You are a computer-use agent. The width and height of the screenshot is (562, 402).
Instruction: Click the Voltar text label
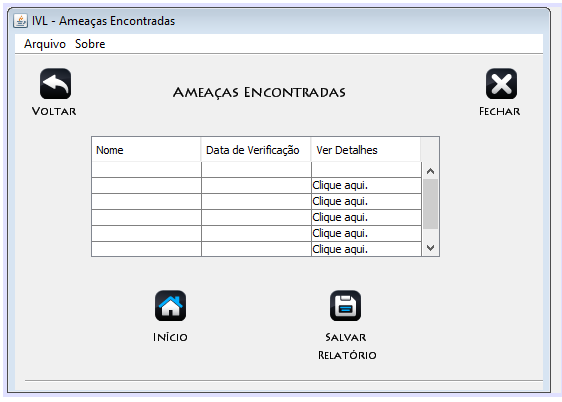54,111
